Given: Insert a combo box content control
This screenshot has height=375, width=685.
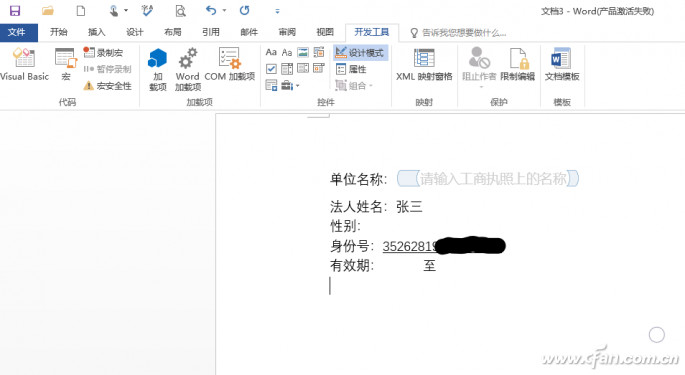Looking at the screenshot, I should (287, 69).
